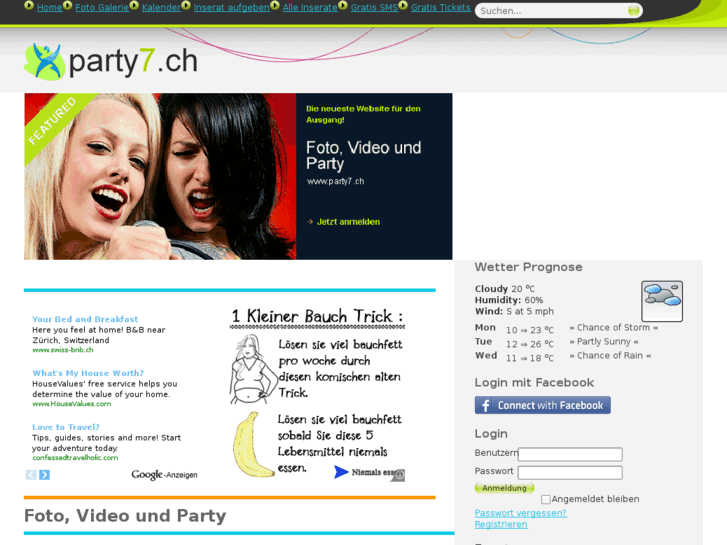Click the bullet icon before Foto Galerie
This screenshot has width=727, height=545.
tap(68, 6)
